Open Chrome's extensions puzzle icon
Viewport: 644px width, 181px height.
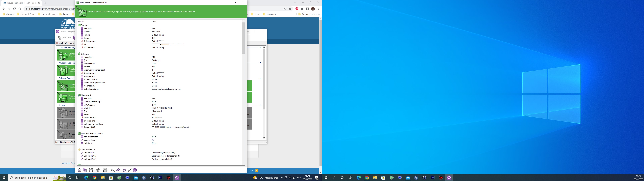pyautogui.click(x=302, y=9)
